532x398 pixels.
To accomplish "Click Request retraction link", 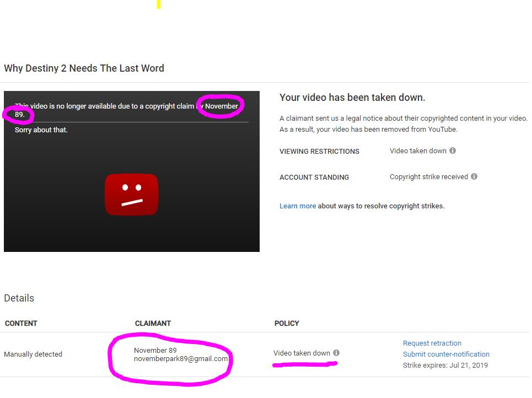I will [432, 343].
